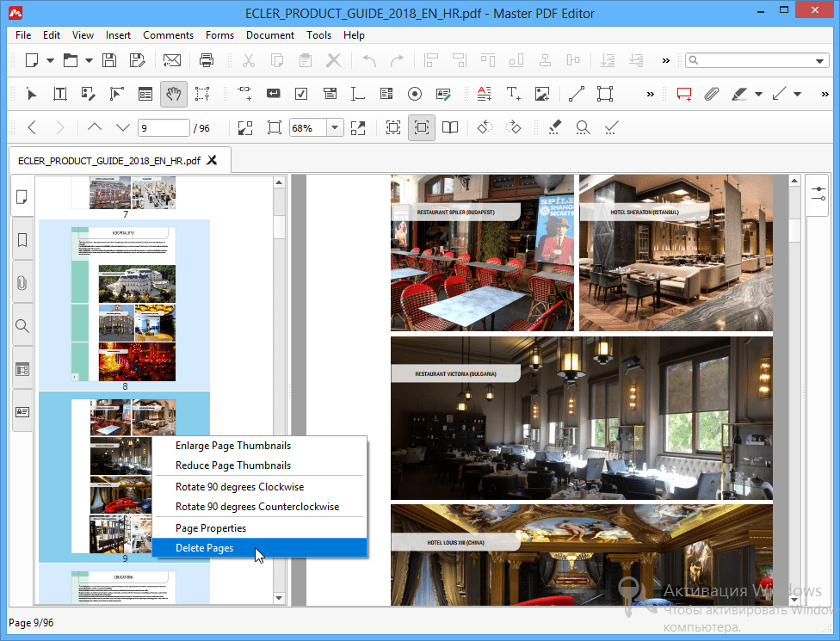The height and width of the screenshot is (641, 840).
Task: Select the page 8 thumbnail
Action: [125, 304]
